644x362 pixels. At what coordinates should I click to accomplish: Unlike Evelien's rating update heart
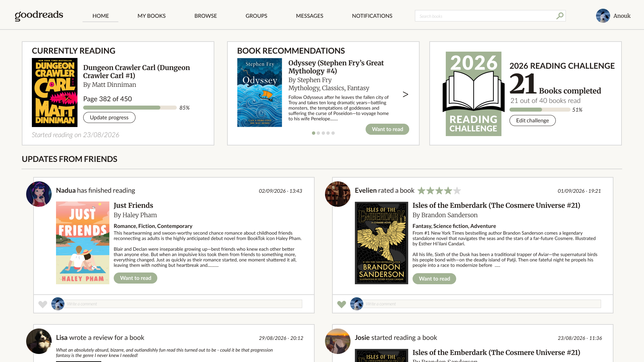pos(341,304)
